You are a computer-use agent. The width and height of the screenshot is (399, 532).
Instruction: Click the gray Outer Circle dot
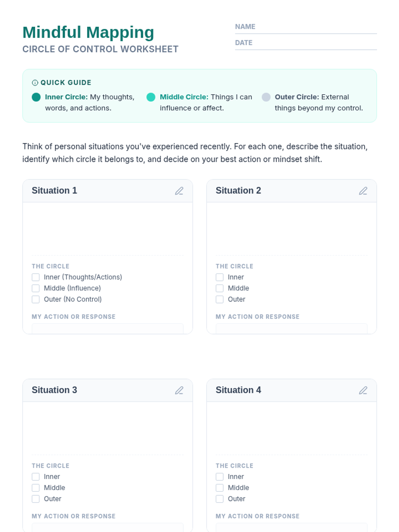266,97
